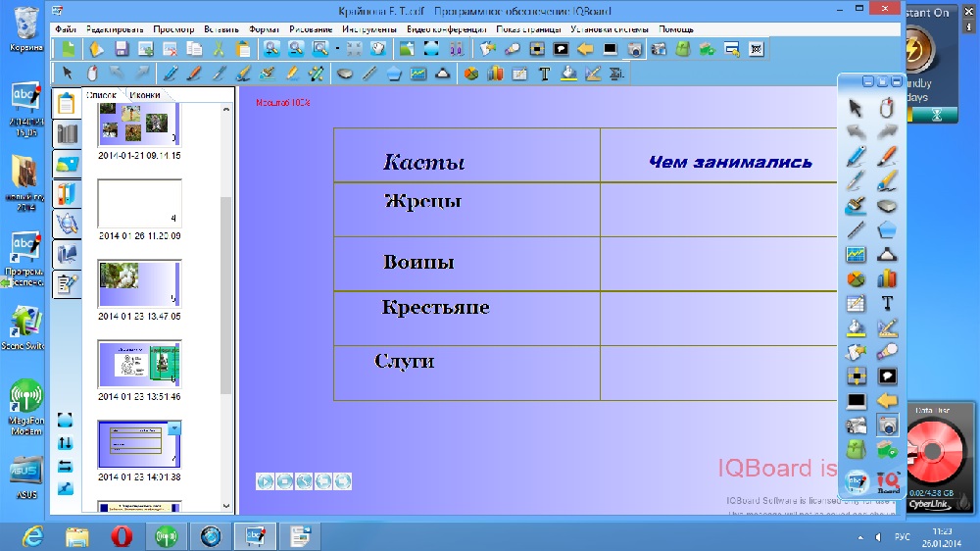Select page thumbnail dated 2014 01 23 13:47
Image resolution: width=980 pixels, height=551 pixels.
pyautogui.click(x=139, y=283)
